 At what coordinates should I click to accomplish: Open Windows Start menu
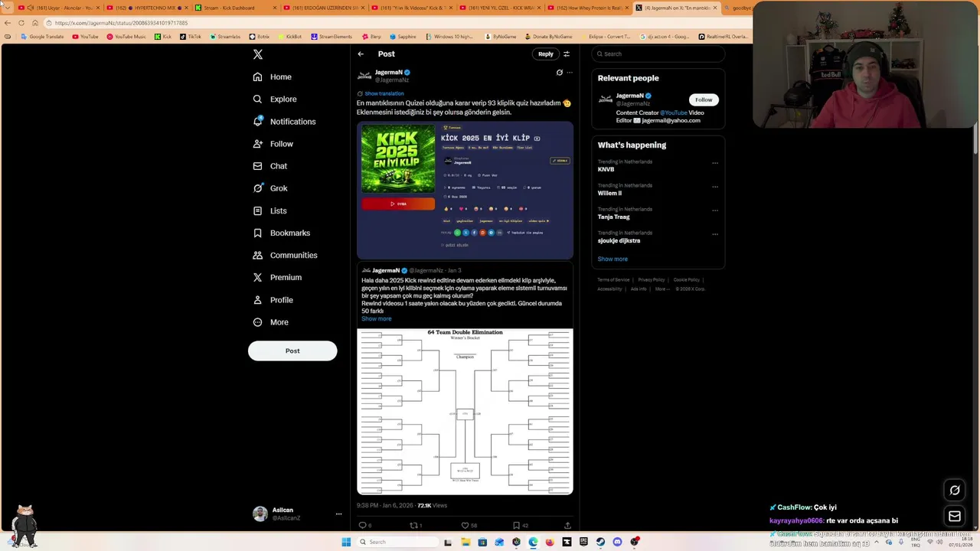coord(346,542)
